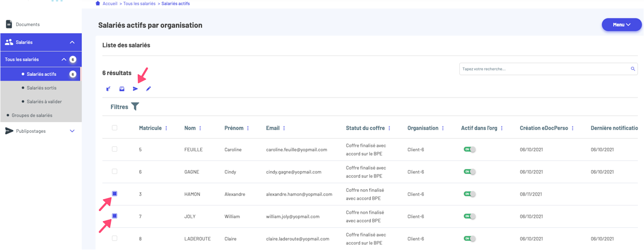Image resolution: width=644 pixels, height=250 pixels.
Task: Go to Salariés à valider
Action: tap(44, 102)
